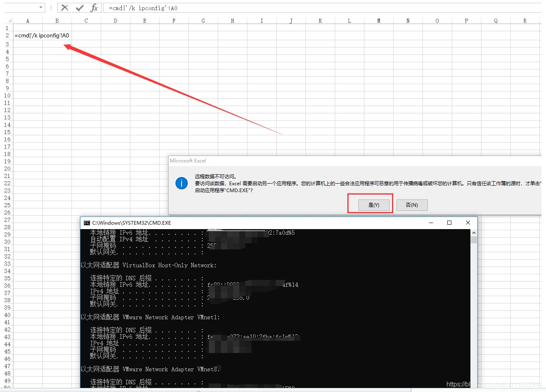Image resolution: width=546 pixels, height=392 pixels.
Task: Select row 33 header
Action: (x=7, y=264)
